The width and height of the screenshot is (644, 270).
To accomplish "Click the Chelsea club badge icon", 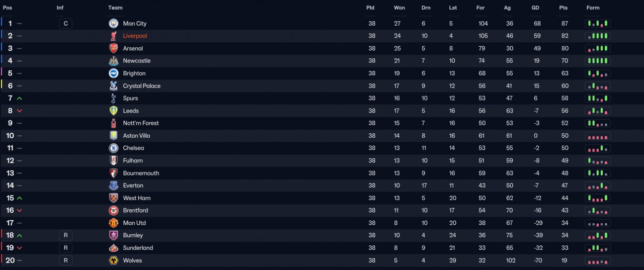I will coord(113,148).
